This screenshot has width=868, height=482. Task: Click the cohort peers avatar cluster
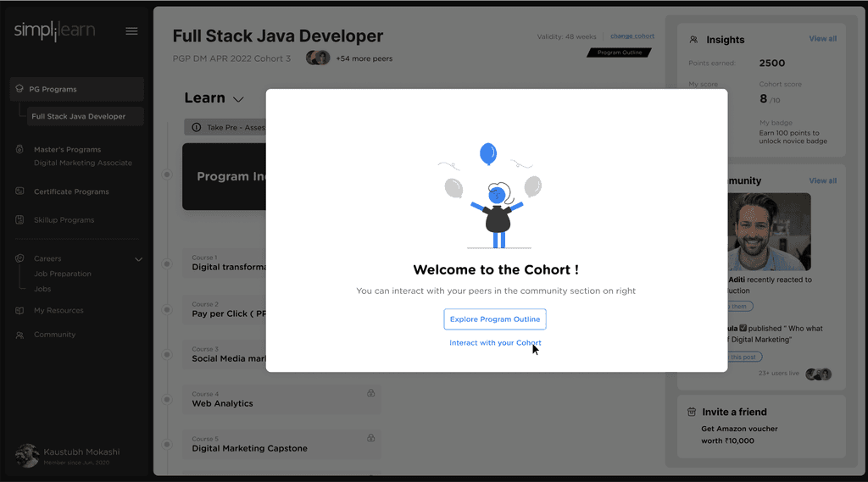(x=318, y=58)
